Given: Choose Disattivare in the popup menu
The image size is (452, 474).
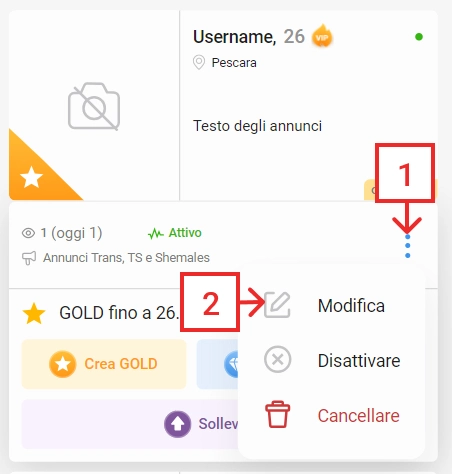Looking at the screenshot, I should point(359,361).
